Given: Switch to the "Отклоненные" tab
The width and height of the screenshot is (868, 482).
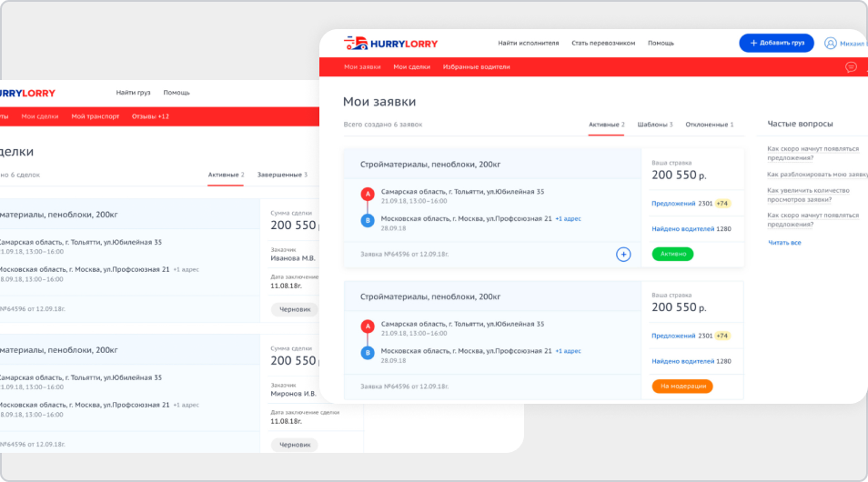Looking at the screenshot, I should pos(709,124).
